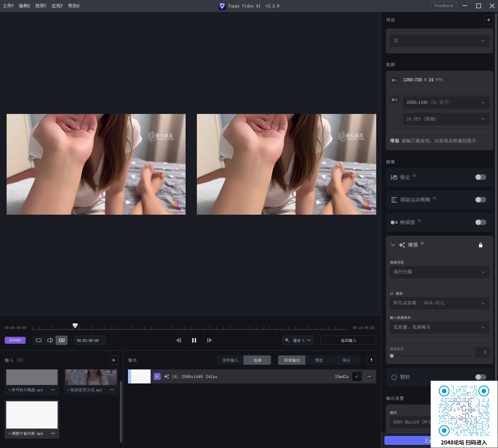The height and width of the screenshot is (448, 498).
Task: Open the output resolution 2560x1440 dropdown
Action: pos(446,102)
